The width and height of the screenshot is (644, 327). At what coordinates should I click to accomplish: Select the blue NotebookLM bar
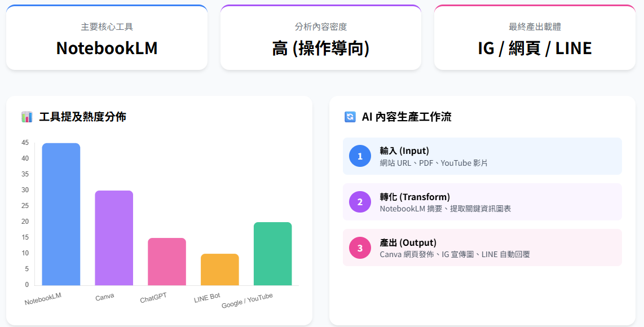click(x=61, y=214)
